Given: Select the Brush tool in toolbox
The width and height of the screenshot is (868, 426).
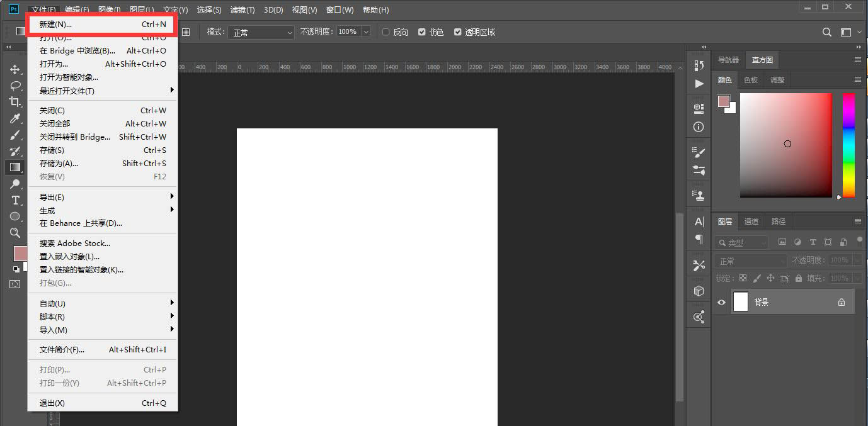Looking at the screenshot, I should (x=15, y=135).
